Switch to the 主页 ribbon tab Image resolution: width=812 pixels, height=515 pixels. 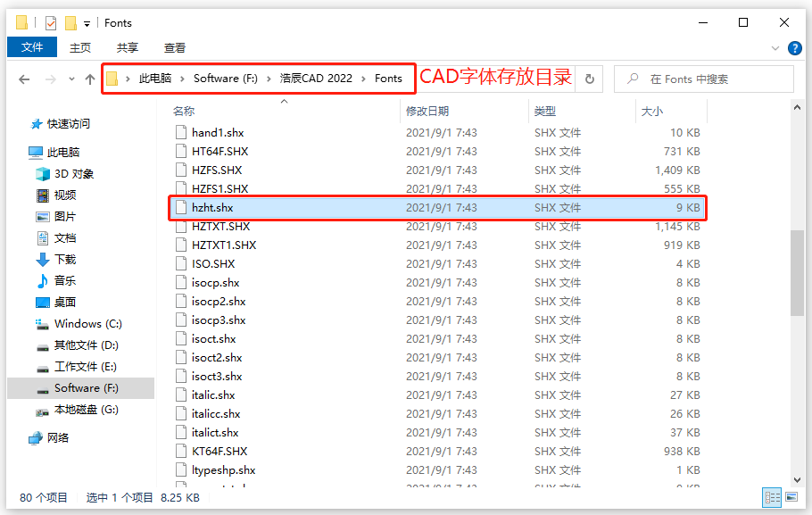(80, 47)
